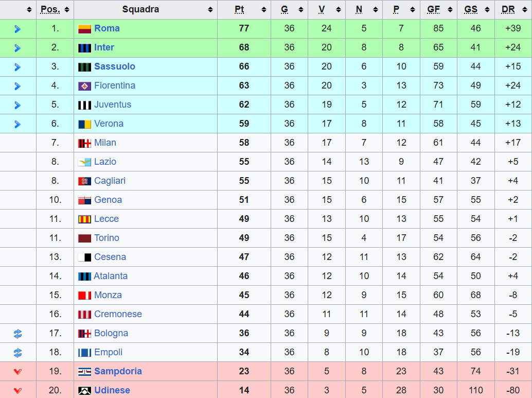Click the Roma team flag icon

coord(84,29)
